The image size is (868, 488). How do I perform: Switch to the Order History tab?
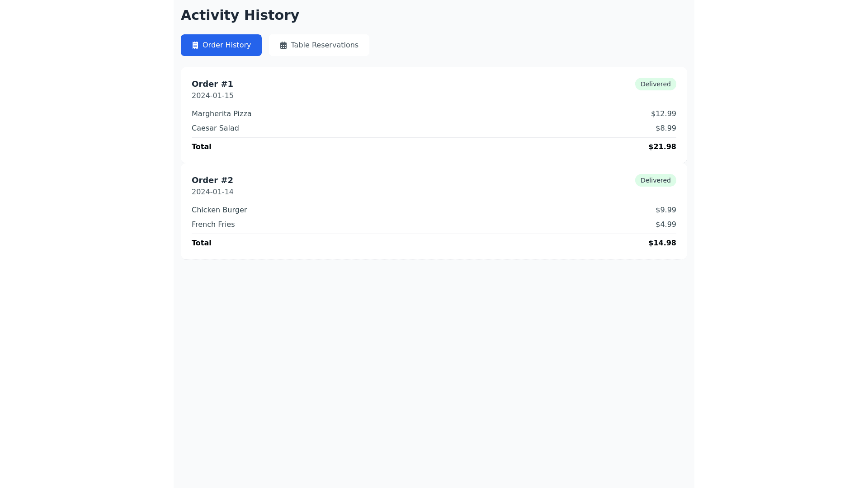[x=221, y=45]
